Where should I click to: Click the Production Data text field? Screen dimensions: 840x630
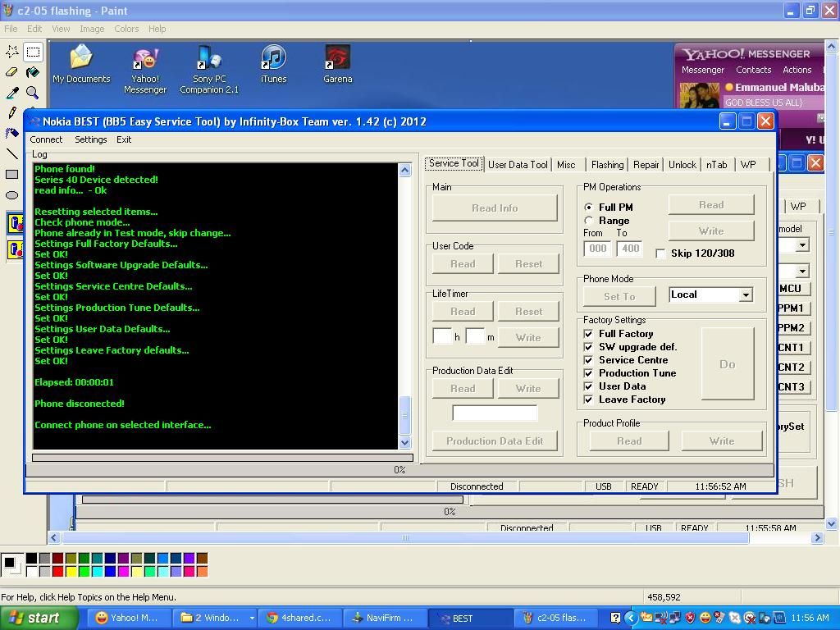pos(495,413)
